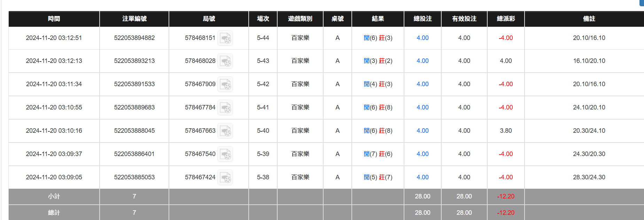Click replay icon beside round number 578468028
The height and width of the screenshot is (220, 644).
pyautogui.click(x=225, y=61)
